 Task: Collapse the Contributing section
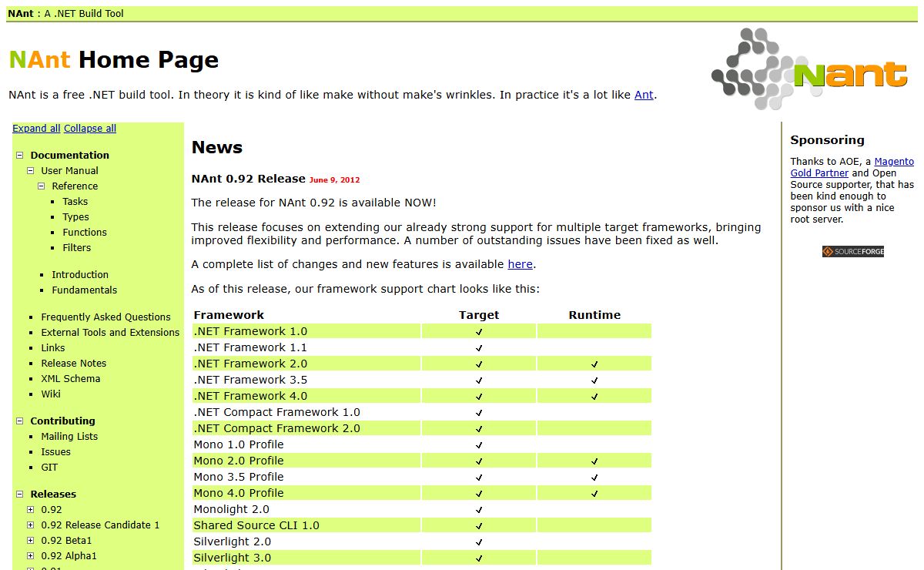coord(20,421)
